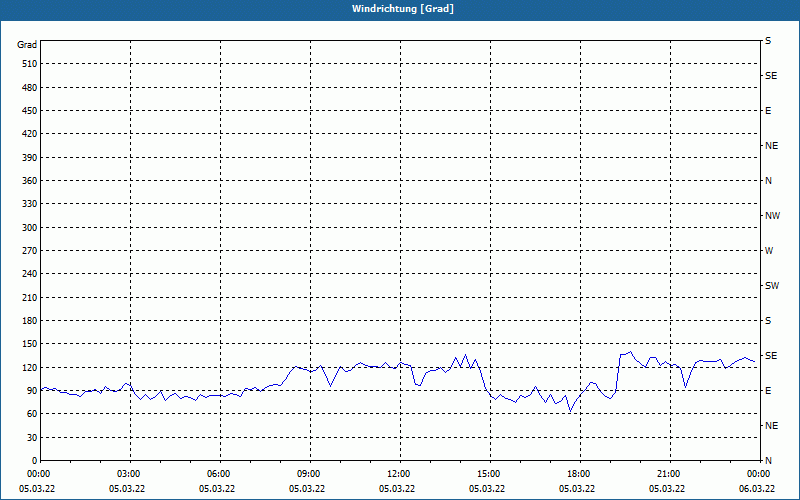This screenshot has height=500, width=800.
Task: Click the y-axis origin value "0"
Action: (x=35, y=461)
